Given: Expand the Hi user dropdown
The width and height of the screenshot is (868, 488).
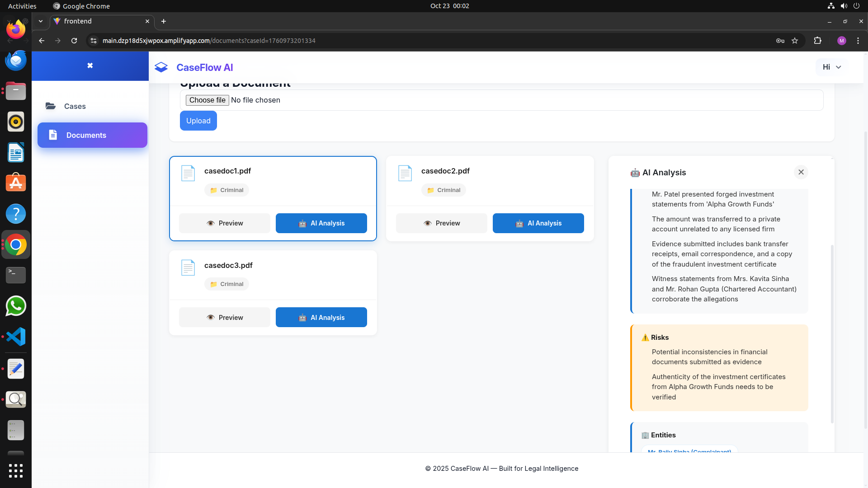Looking at the screenshot, I should (x=831, y=67).
